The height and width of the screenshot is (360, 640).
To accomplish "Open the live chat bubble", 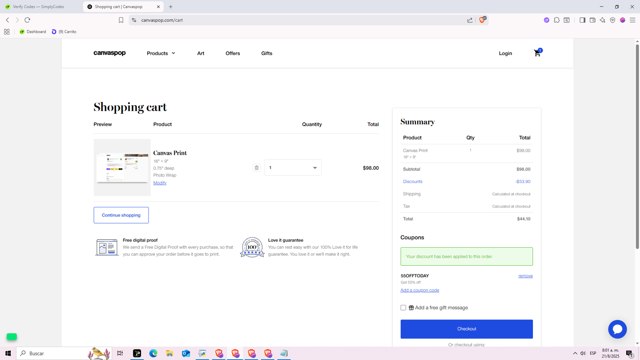I will coord(617,329).
